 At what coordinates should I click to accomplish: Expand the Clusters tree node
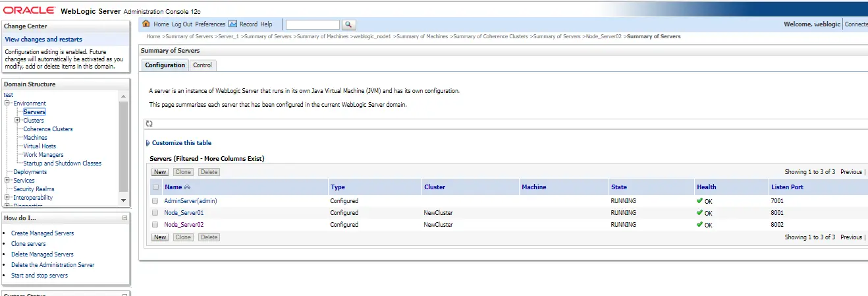click(x=17, y=121)
